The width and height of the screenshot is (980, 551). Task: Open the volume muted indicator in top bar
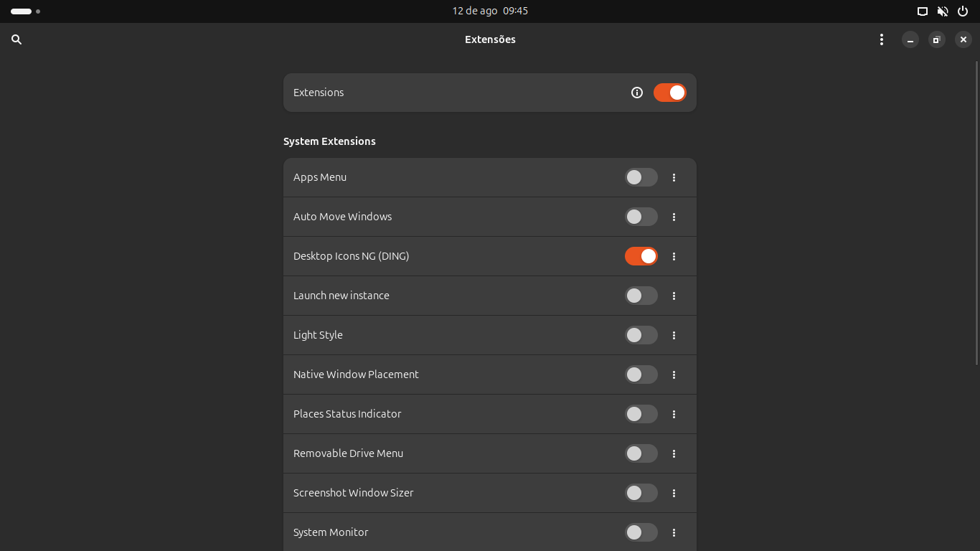coord(943,11)
